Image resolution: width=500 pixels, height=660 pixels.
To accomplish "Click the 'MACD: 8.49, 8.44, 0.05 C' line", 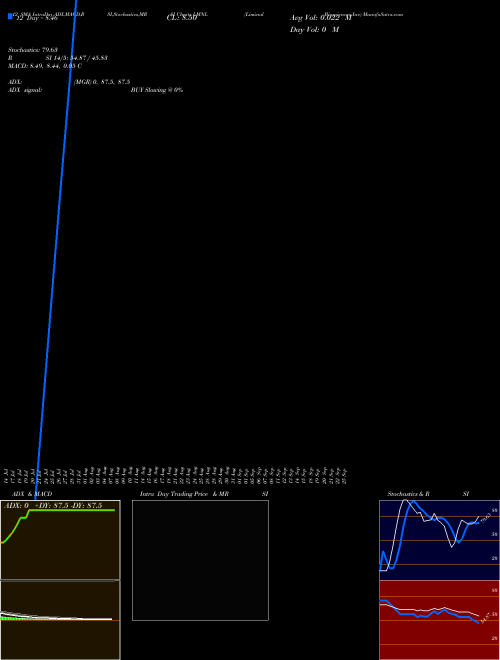I will [45, 66].
